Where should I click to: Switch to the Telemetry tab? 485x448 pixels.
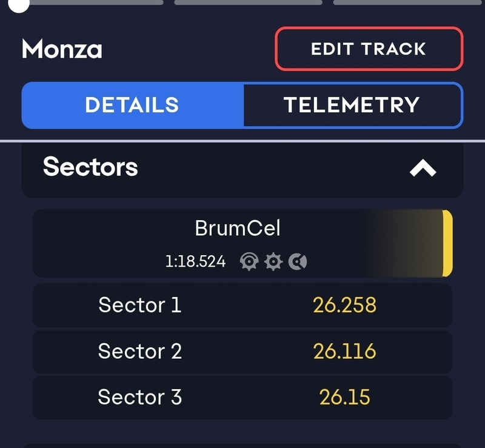[352, 105]
